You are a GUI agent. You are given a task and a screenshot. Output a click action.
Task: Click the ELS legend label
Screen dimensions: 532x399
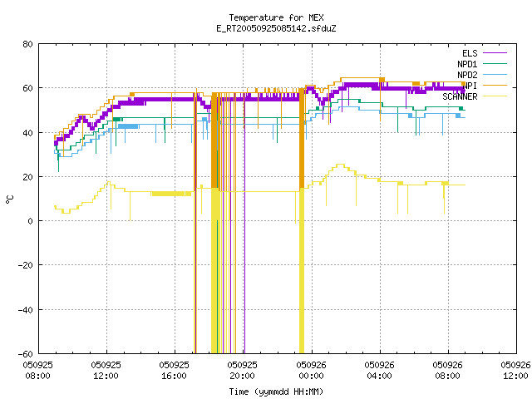pyautogui.click(x=470, y=53)
